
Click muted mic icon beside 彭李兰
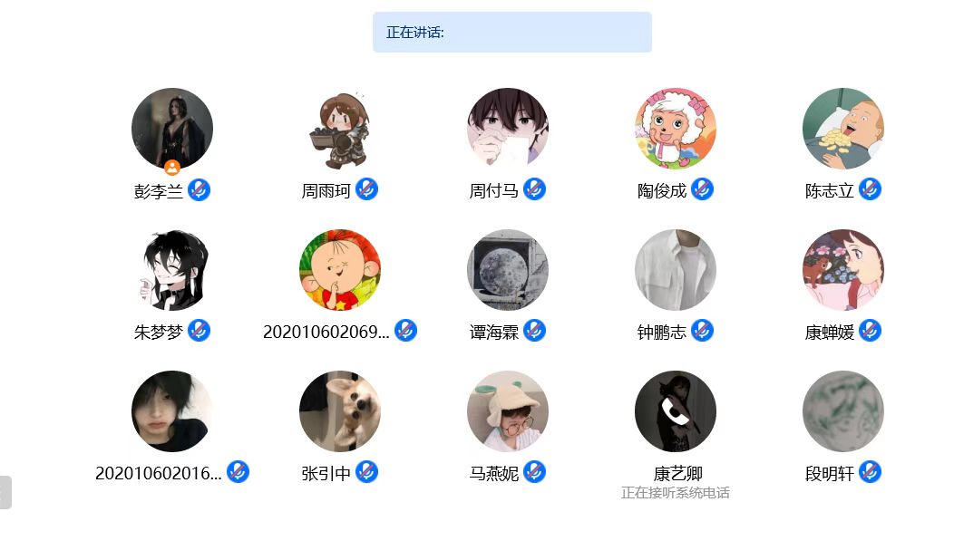tap(199, 190)
